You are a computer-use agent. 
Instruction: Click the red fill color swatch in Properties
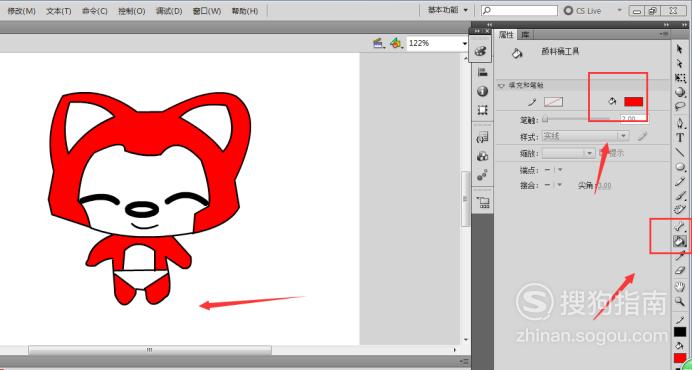click(x=633, y=102)
